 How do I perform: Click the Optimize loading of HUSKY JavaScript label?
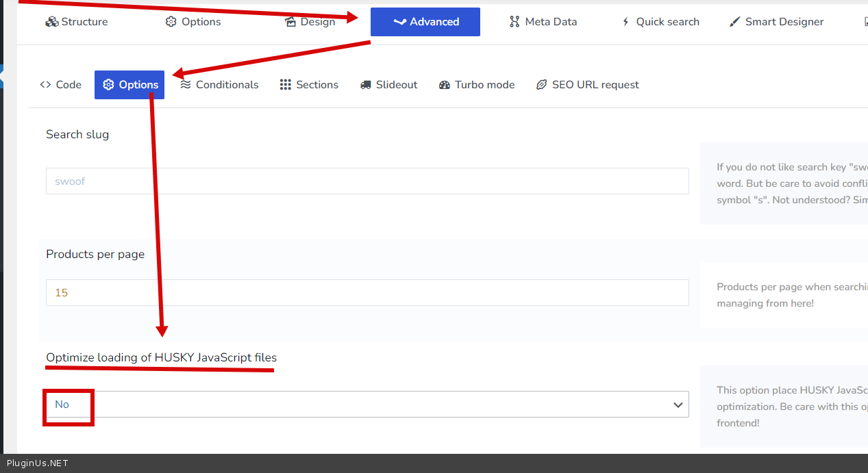point(162,358)
